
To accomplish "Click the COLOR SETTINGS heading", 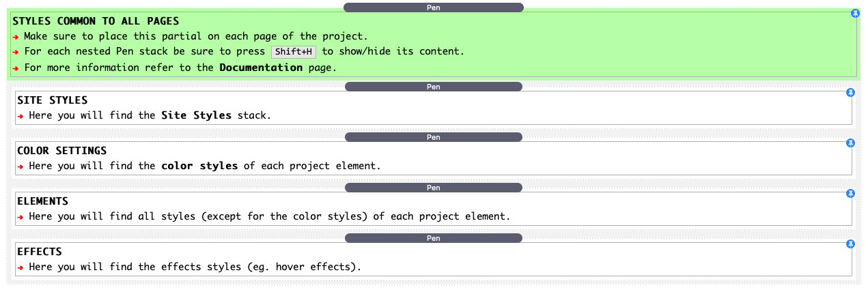I will (x=62, y=151).
